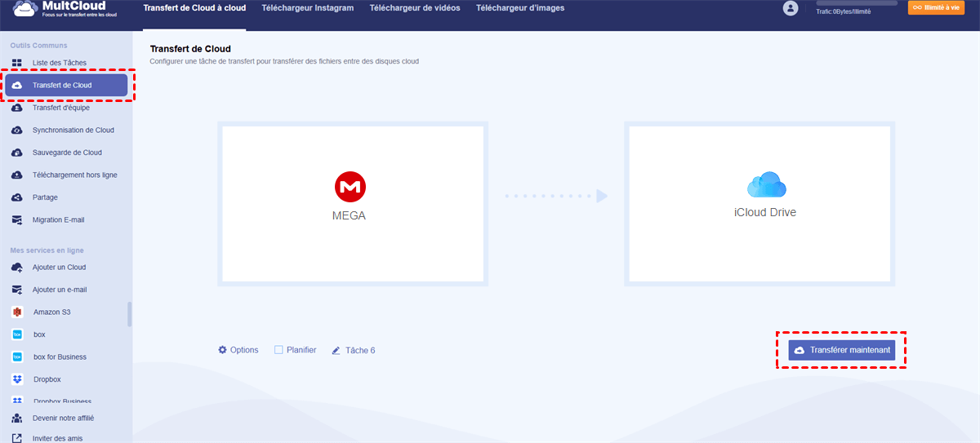Select the iCloud Drive destination box
Image resolution: width=980 pixels, height=443 pixels.
pyautogui.click(x=759, y=203)
